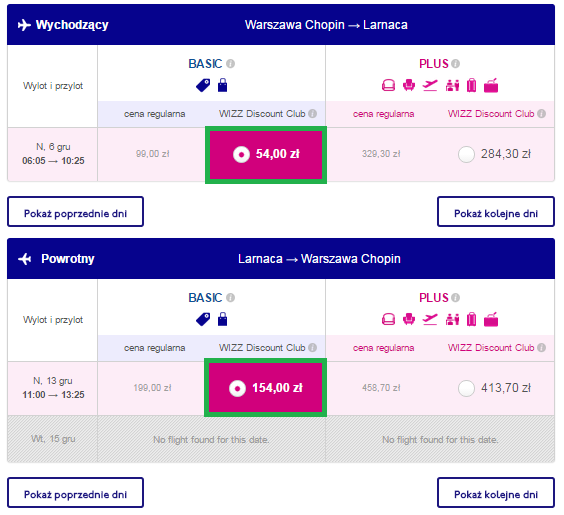Click the info icon beside outbound PLUS WIZZ Discount Club
This screenshot has width=564, height=515.
[x=541, y=114]
